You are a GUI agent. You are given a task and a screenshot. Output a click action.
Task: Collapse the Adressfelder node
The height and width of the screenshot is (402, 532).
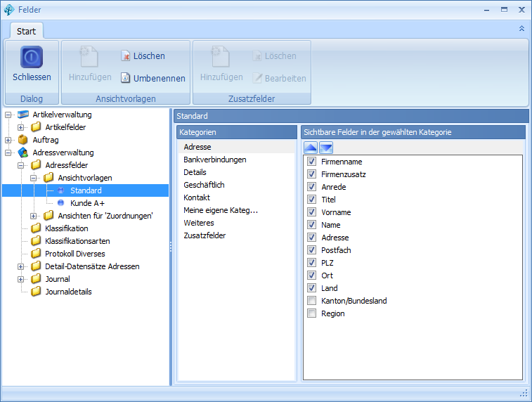coord(20,166)
